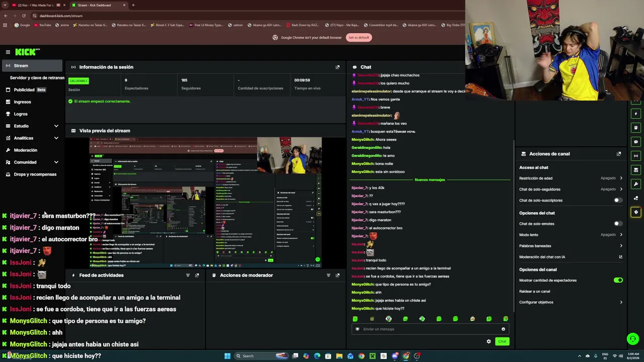The width and height of the screenshot is (644, 362).
Task: Select the lightning bolt icon in right sidebar
Action: (636, 114)
